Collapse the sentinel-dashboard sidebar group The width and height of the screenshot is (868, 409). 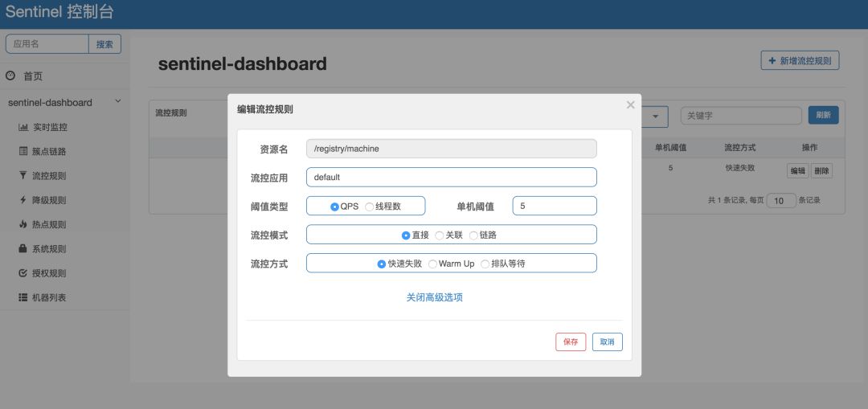pyautogui.click(x=117, y=102)
